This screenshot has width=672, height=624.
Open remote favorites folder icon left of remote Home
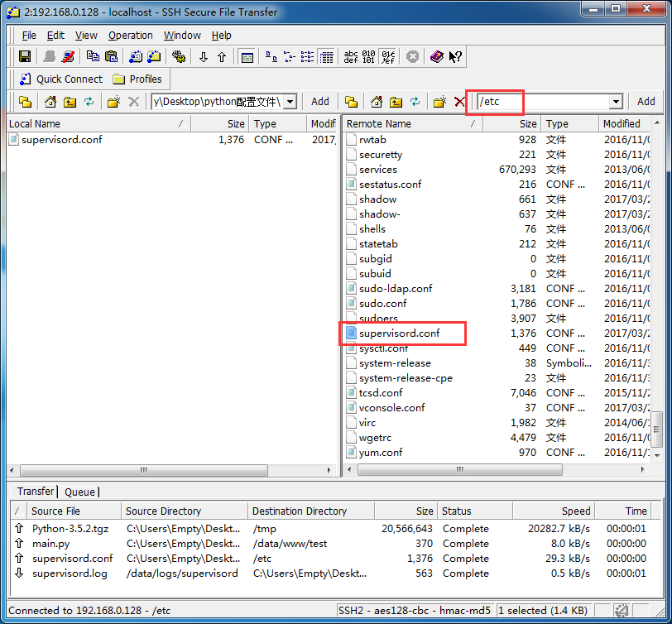(352, 102)
